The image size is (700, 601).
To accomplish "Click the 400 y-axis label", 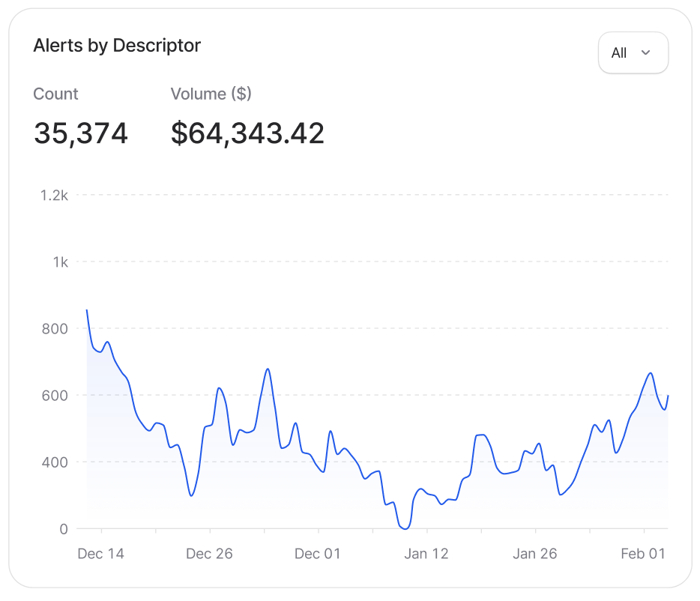I will (55, 462).
